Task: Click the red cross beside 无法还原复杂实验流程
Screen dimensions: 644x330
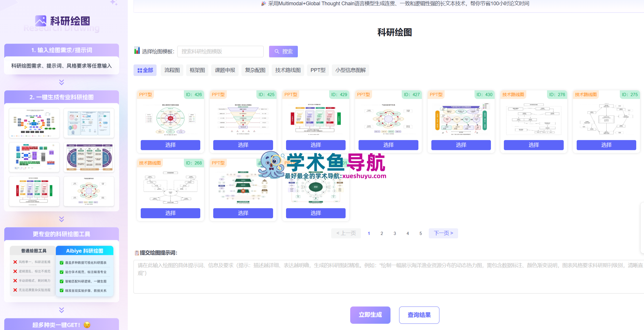Action: pyautogui.click(x=15, y=290)
